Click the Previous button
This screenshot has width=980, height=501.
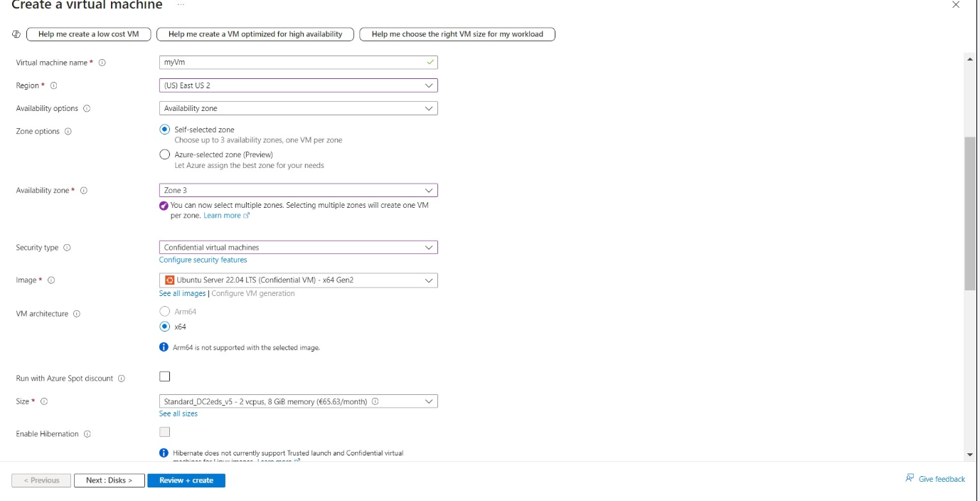pos(41,480)
